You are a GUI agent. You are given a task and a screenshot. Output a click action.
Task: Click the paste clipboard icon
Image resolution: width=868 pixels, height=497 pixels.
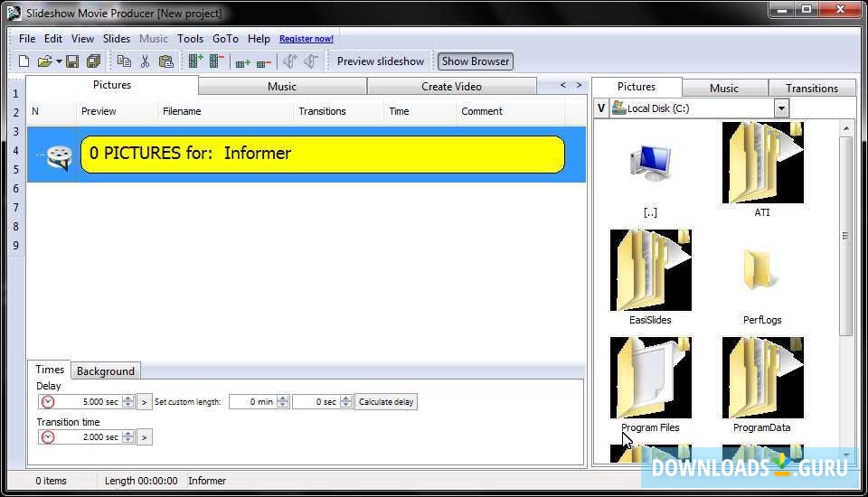pyautogui.click(x=166, y=61)
